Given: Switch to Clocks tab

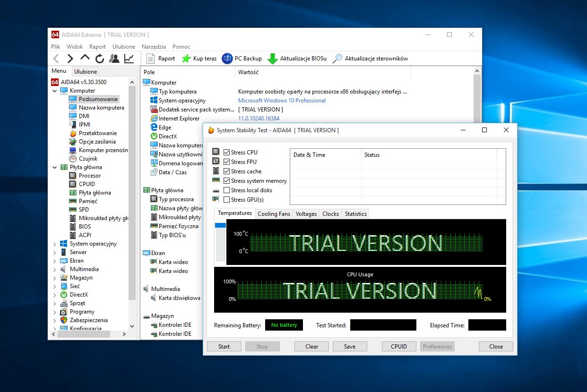Looking at the screenshot, I should tap(330, 214).
